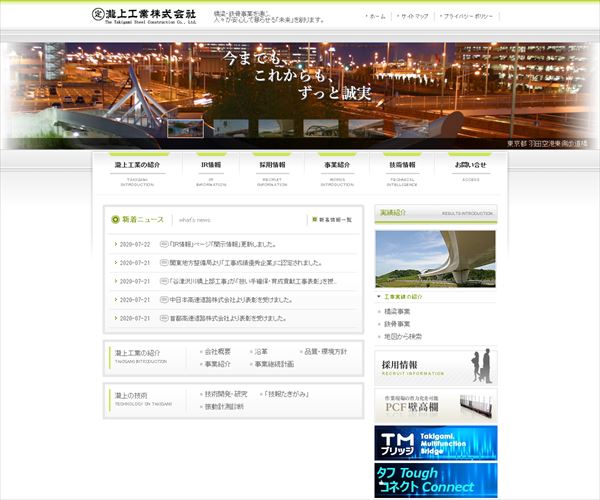
Task: Click the 瀧上工業株式会社 logo
Action: [144, 16]
